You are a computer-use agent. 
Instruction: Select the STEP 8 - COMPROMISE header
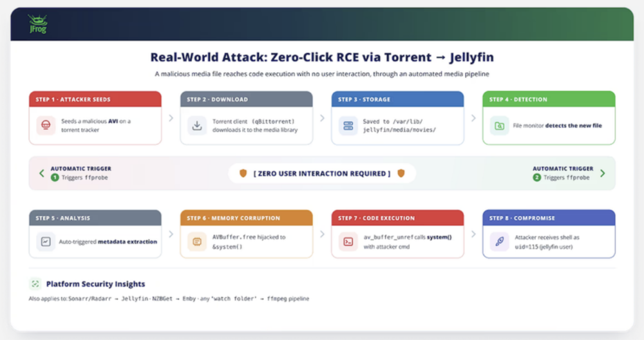pos(549,218)
